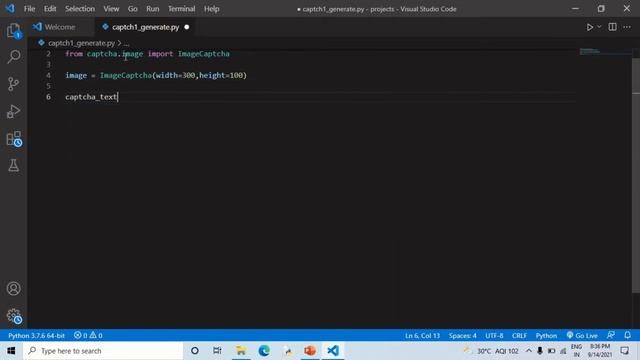Open Microsoft Edge from the taskbar
Viewport: 640px width, 360px height.
click(264, 351)
